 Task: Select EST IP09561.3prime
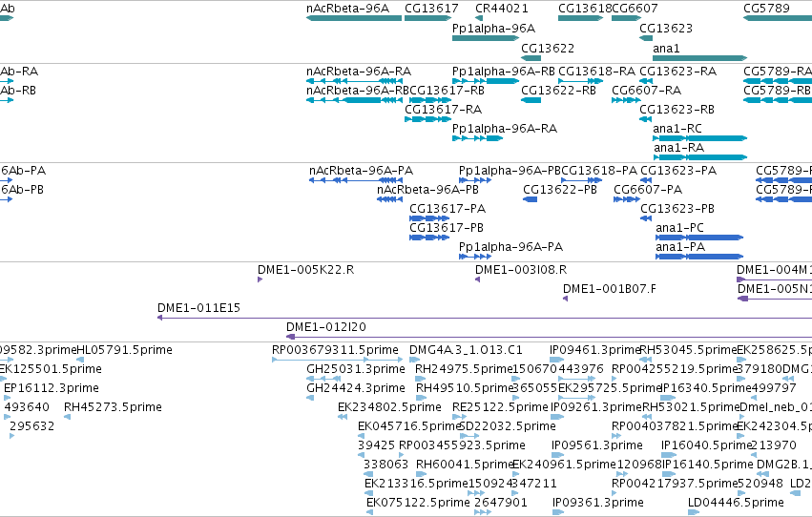coord(558,455)
